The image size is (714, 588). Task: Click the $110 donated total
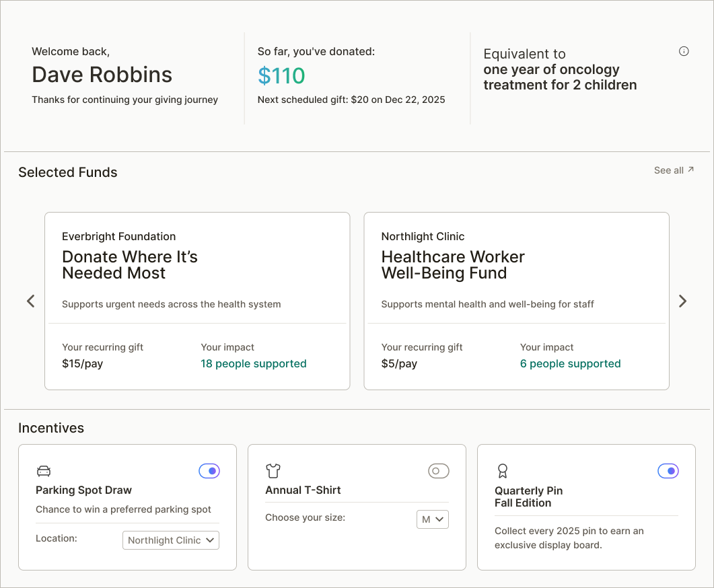point(281,76)
